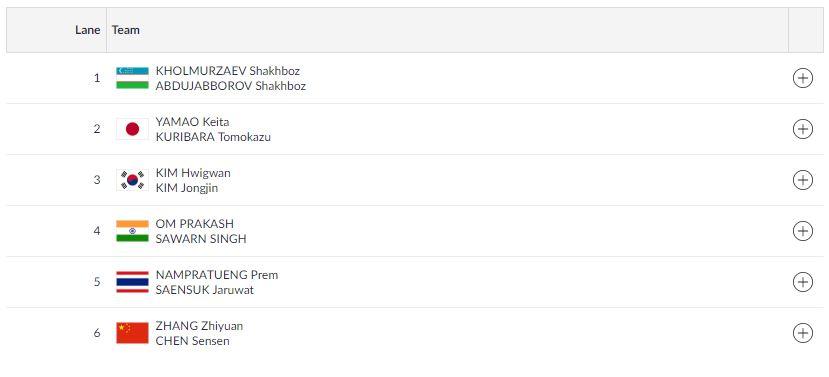This screenshot has width=829, height=377.
Task: Open NAMPRATUENG Prem athlete name
Action: click(x=217, y=275)
